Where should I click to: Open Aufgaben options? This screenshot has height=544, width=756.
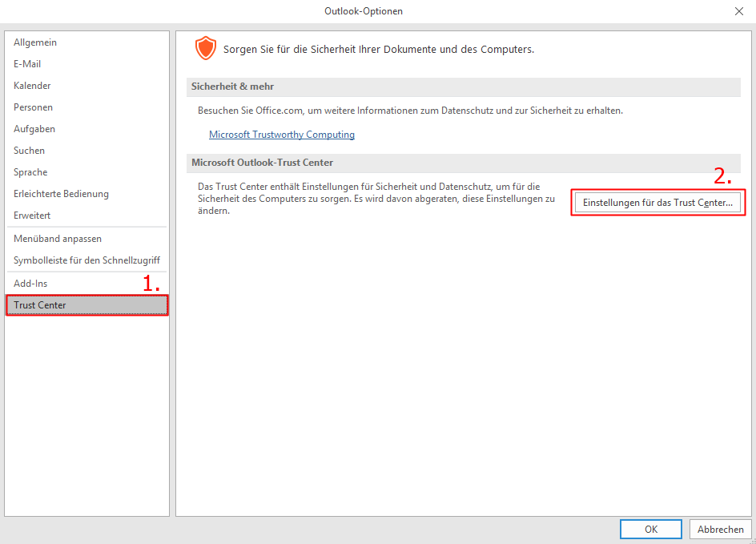[34, 129]
